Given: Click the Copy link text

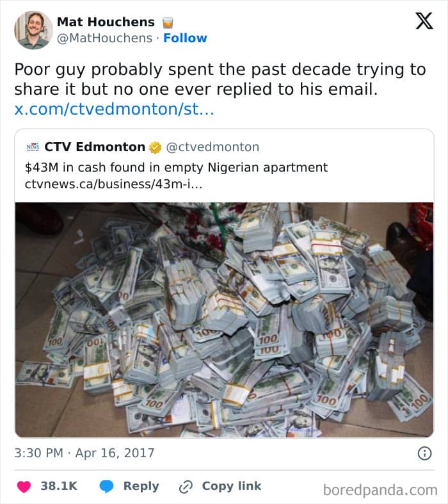Looking at the screenshot, I should pyautogui.click(x=232, y=486).
